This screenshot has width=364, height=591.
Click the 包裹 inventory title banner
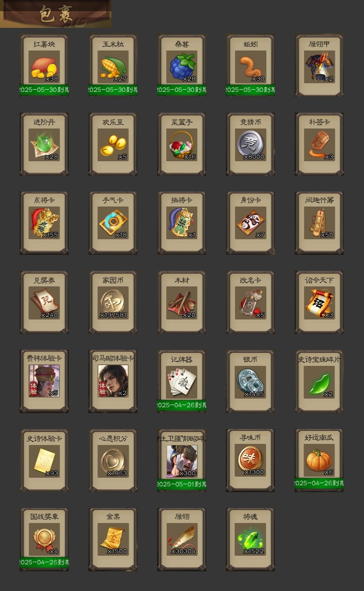56,14
